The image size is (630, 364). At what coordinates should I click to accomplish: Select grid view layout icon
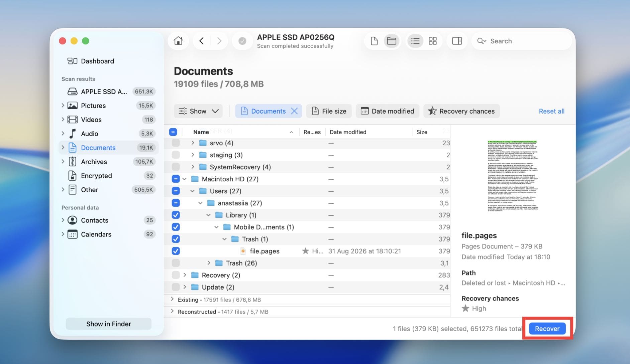click(433, 41)
